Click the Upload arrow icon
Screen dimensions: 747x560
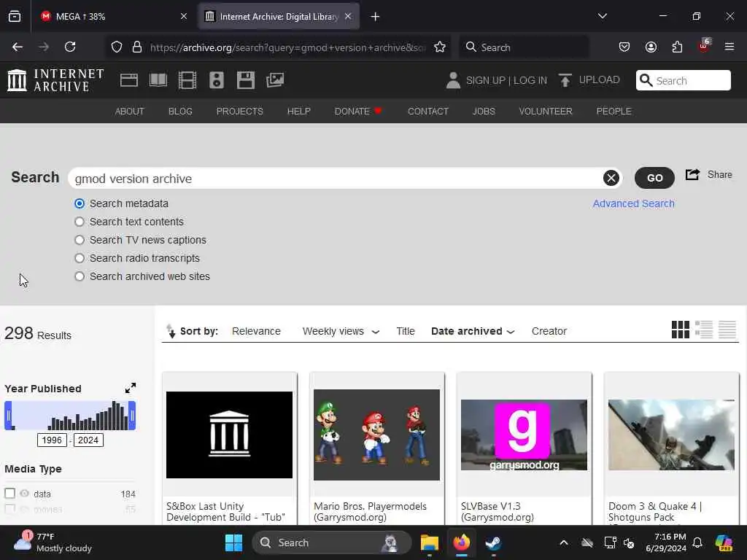[x=565, y=80]
